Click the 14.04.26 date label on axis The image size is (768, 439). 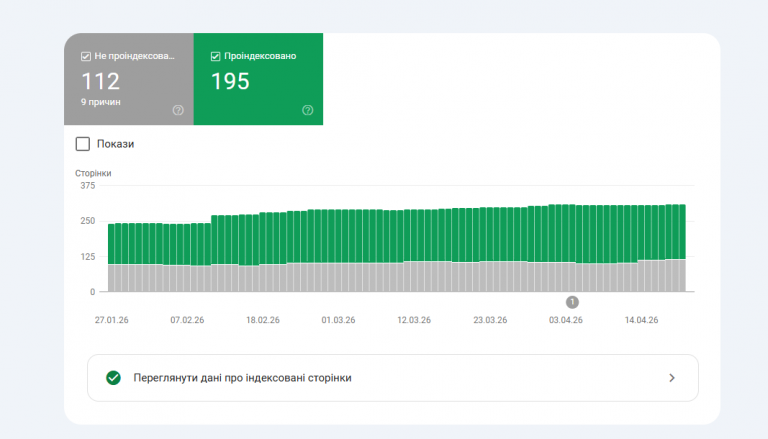(x=641, y=320)
